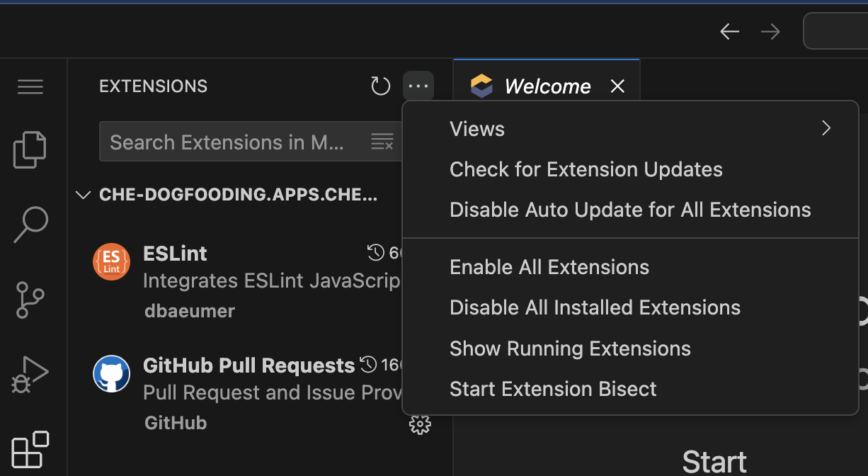Choose Disable Auto Update for All Extensions
Image resolution: width=868 pixels, height=476 pixels.
pos(630,210)
